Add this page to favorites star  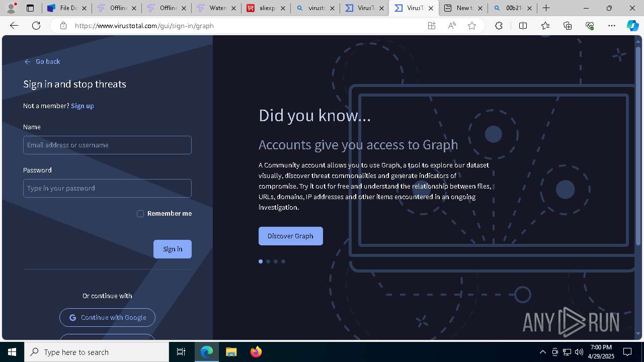(472, 26)
